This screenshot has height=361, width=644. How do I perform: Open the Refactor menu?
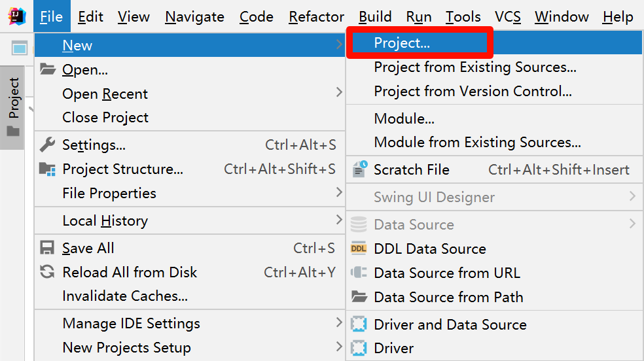(x=316, y=17)
